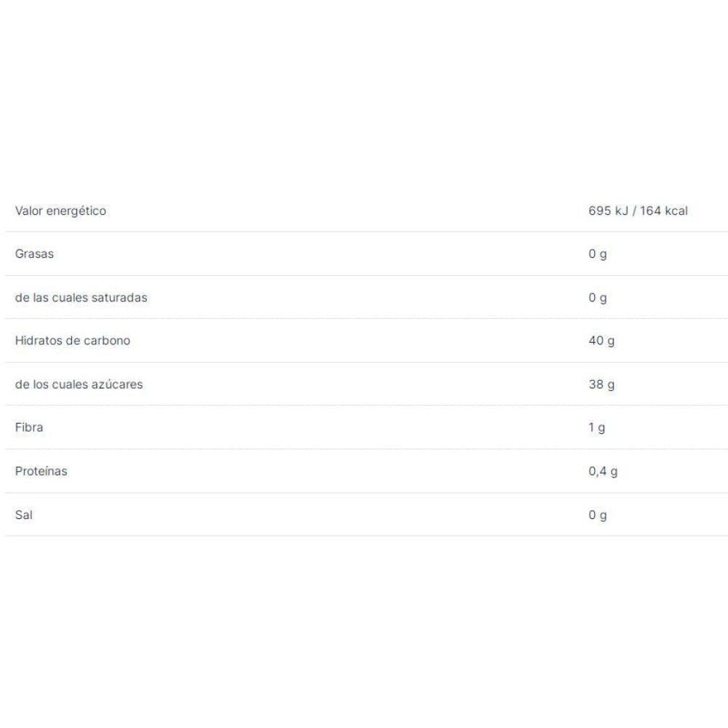Click the 'de los cuales azúcares' label

click(x=79, y=384)
